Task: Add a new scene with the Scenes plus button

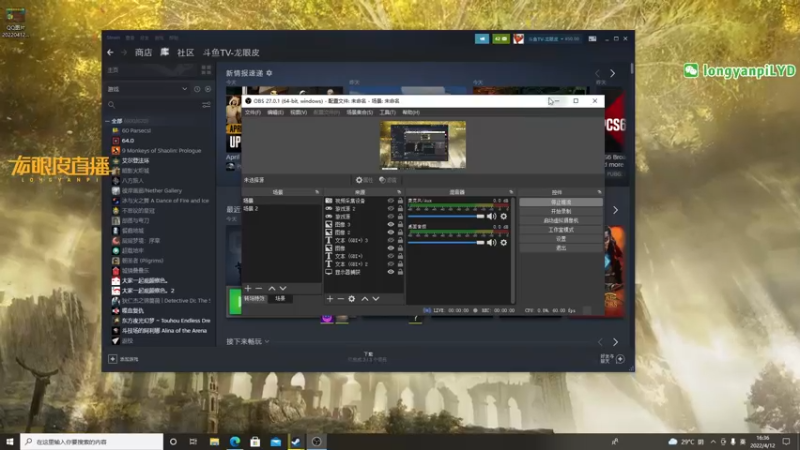Action: [x=248, y=288]
